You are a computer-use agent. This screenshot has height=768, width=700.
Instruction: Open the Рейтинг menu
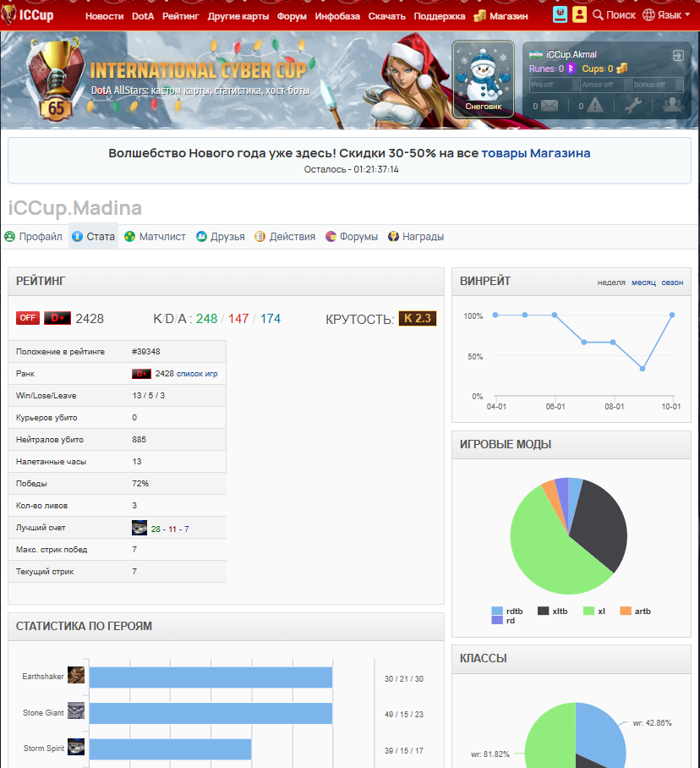[x=181, y=16]
